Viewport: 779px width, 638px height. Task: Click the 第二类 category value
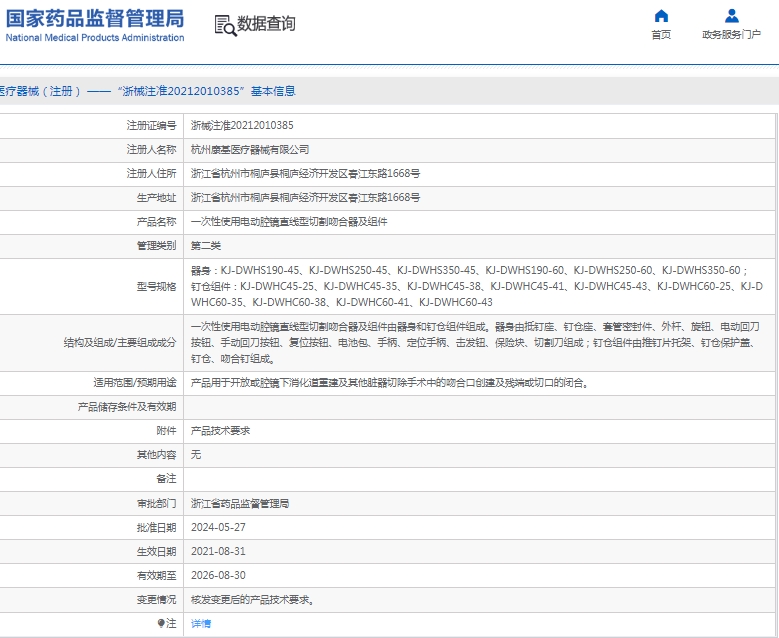[x=206, y=245]
